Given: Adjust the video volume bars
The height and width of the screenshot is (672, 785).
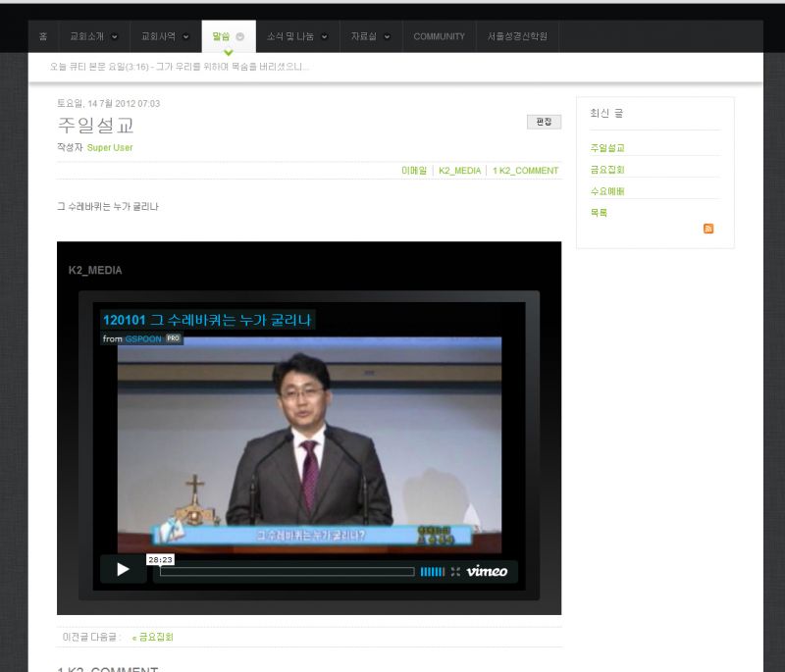Looking at the screenshot, I should [432, 571].
